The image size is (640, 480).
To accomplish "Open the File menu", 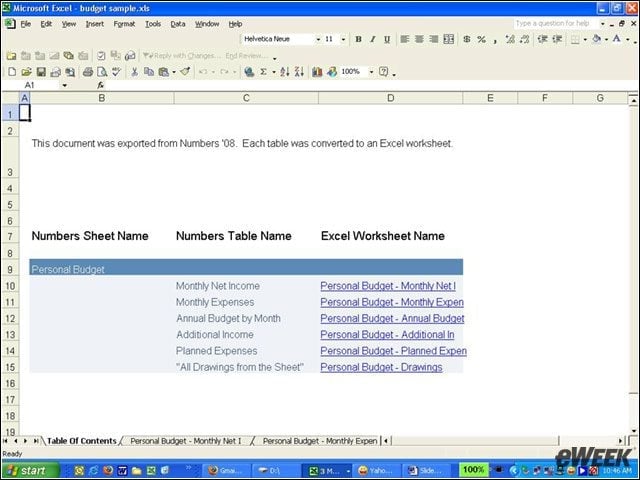I will click(25, 24).
